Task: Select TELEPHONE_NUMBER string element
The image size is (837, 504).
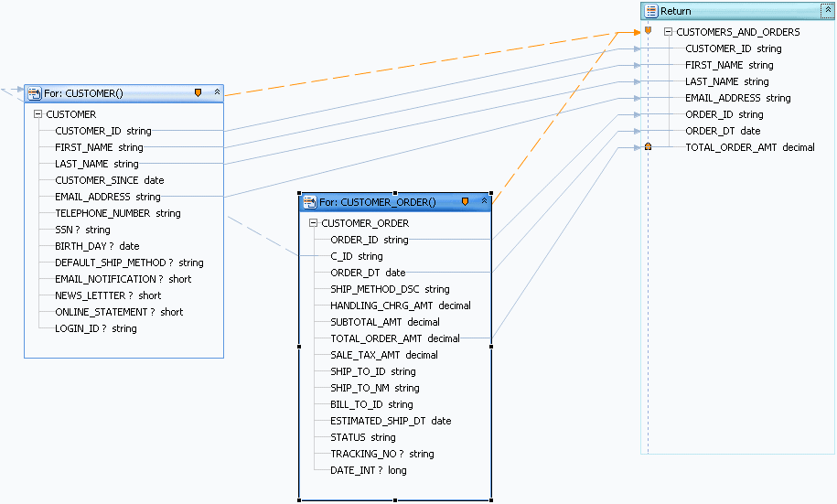Action: (118, 213)
